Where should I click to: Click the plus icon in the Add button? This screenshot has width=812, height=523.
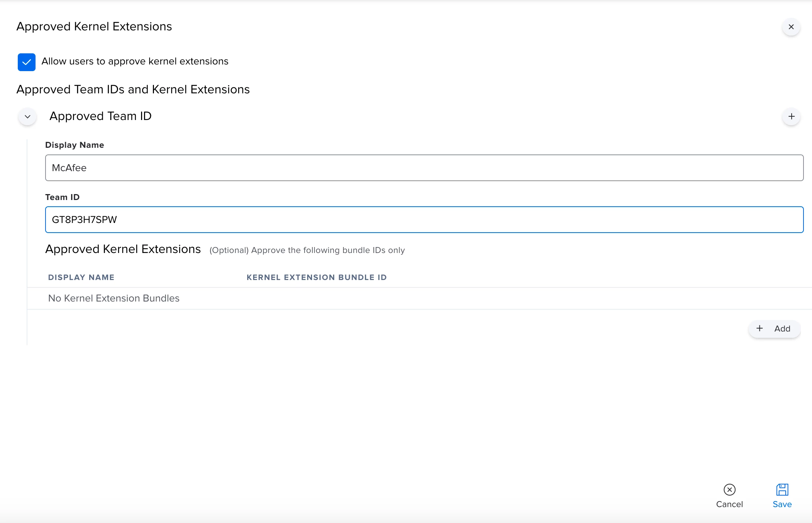pyautogui.click(x=759, y=329)
